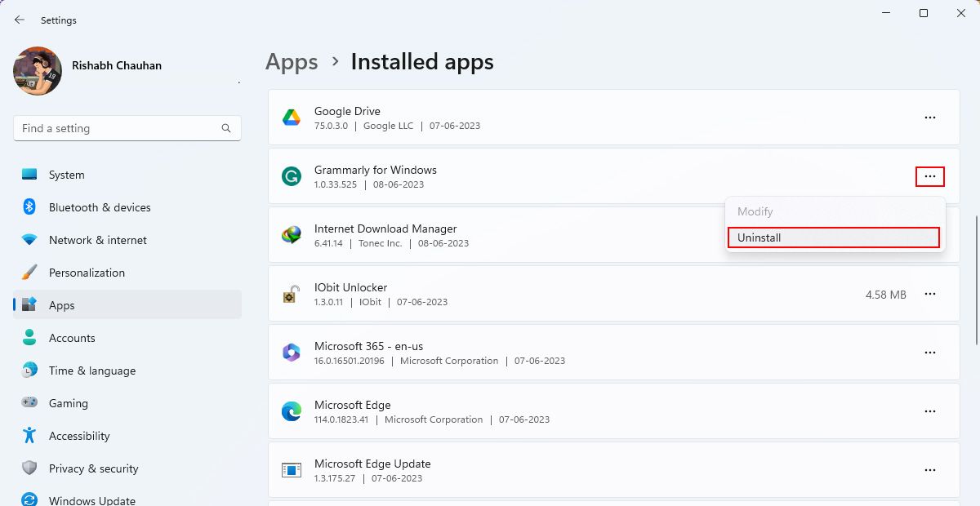Image resolution: width=980 pixels, height=506 pixels.
Task: Click the Rishabh Chauhan profile picture
Action: (37, 71)
